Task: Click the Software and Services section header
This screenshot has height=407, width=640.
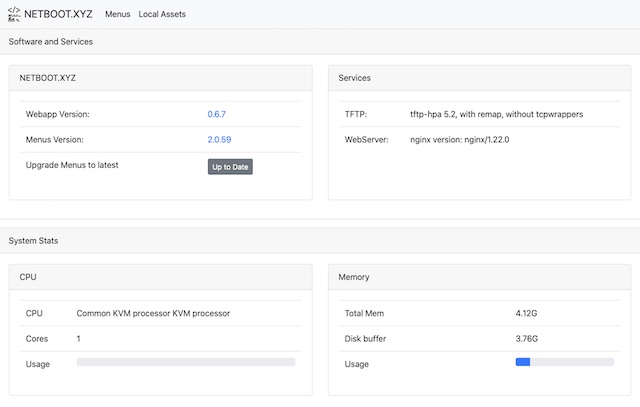Action: [x=51, y=42]
